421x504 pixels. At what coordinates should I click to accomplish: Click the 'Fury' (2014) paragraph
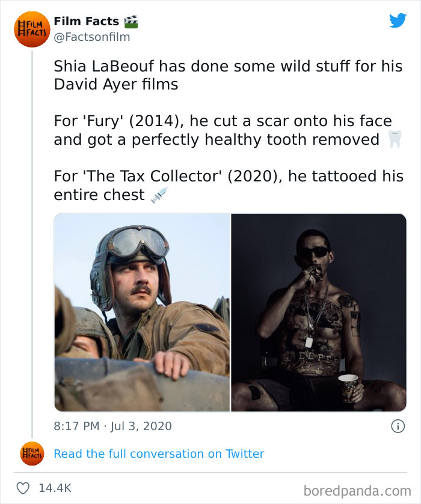pyautogui.click(x=223, y=130)
